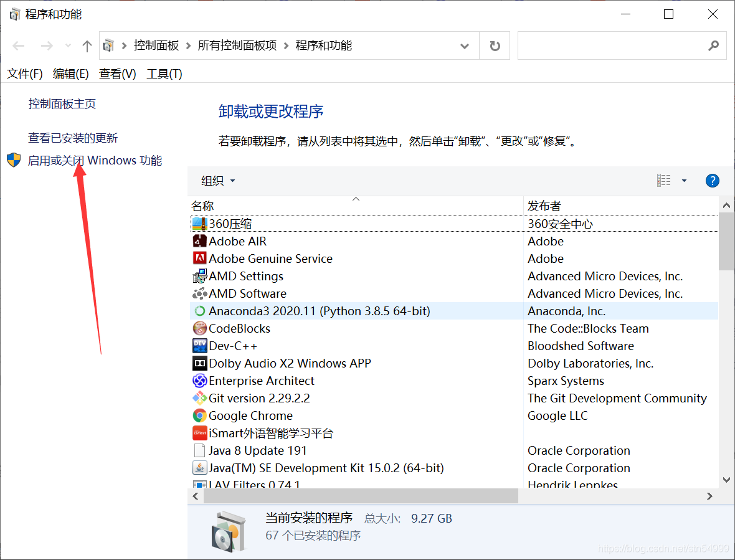
Task: Click the 360压缩 program icon
Action: [x=200, y=224]
